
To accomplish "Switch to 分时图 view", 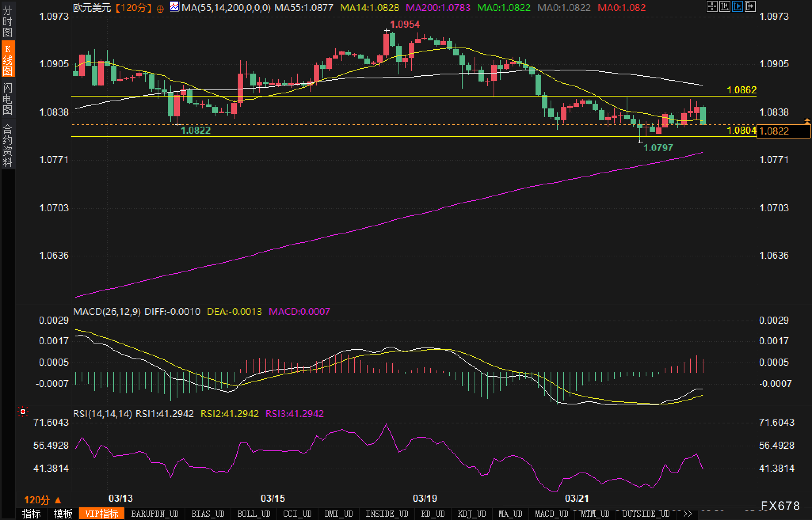I will click(7, 22).
